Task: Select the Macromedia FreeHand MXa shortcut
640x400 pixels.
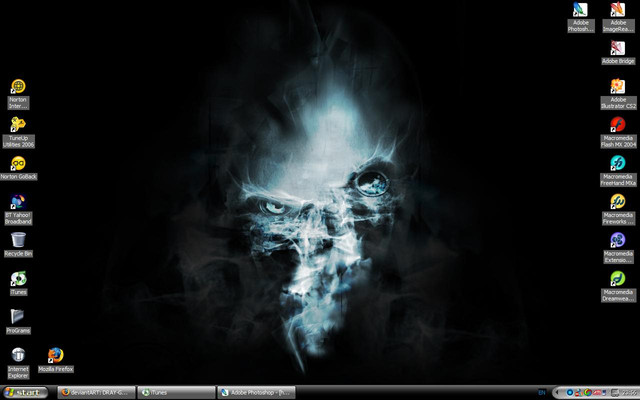Action: (618, 171)
